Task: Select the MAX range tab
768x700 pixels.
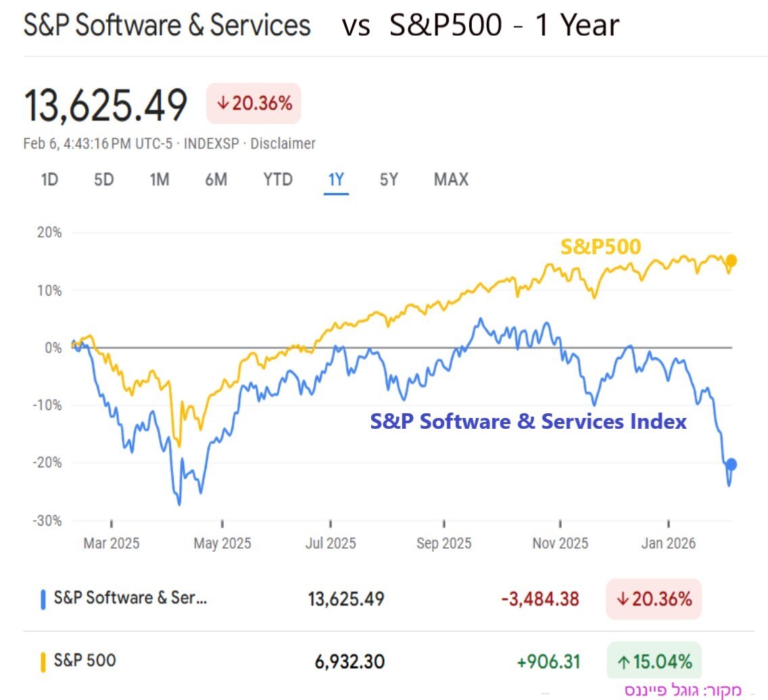Action: pyautogui.click(x=451, y=180)
